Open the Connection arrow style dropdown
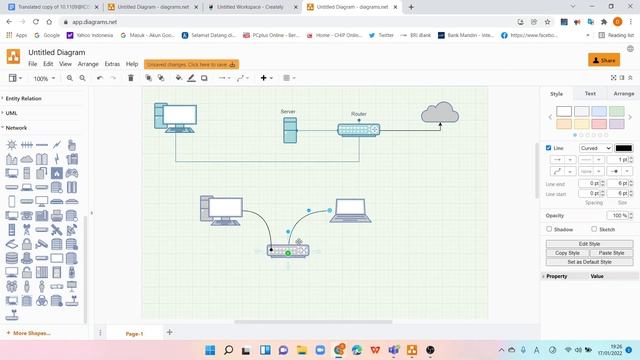The width and height of the screenshot is (640, 360). tap(224, 78)
